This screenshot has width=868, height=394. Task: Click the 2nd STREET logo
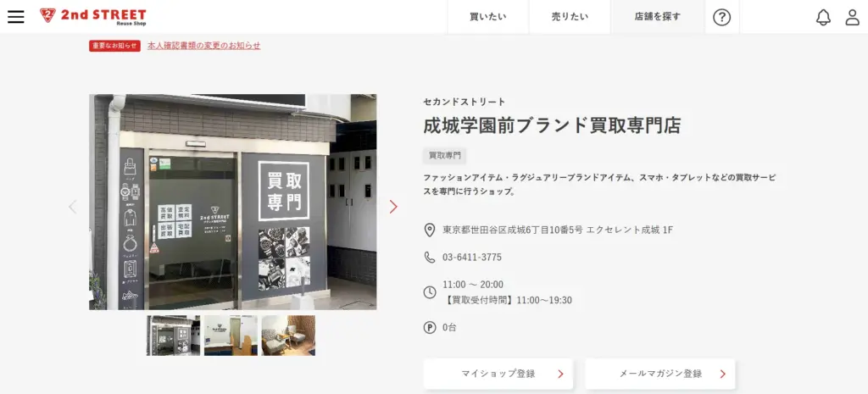click(93, 17)
